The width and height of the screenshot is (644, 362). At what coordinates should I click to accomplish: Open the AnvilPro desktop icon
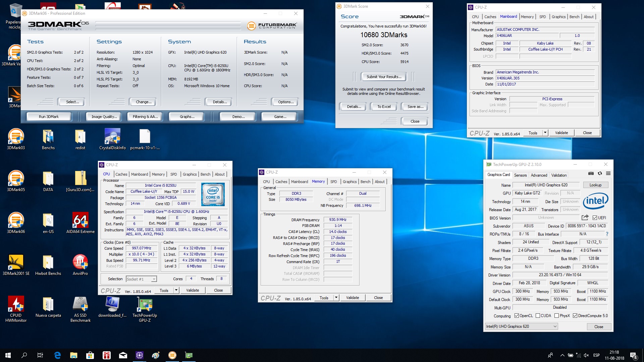[x=80, y=265]
